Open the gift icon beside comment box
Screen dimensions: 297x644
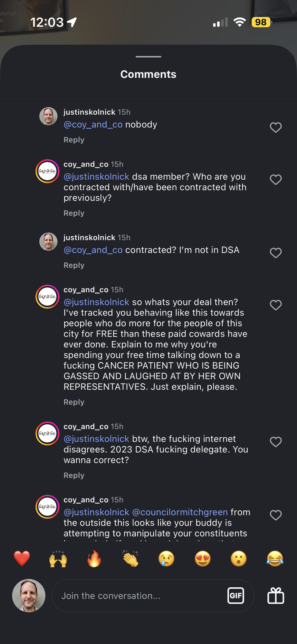[x=276, y=596]
